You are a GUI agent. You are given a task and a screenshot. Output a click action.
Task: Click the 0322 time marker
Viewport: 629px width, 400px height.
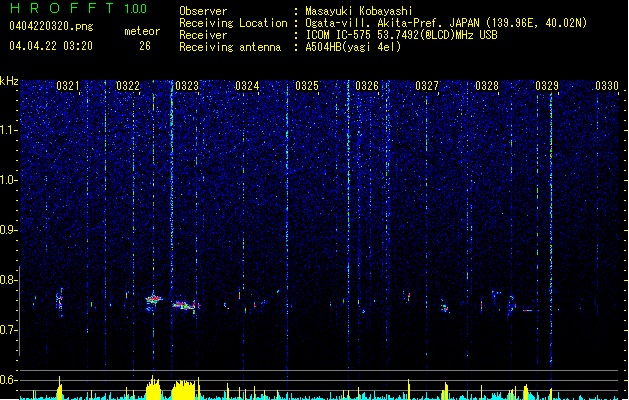pos(128,86)
